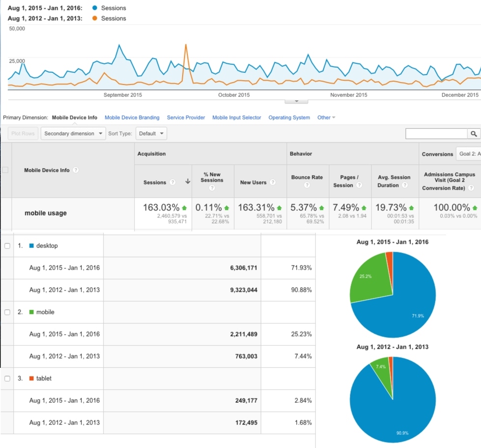Click help icon next to Avg. Session Duration
The image size is (481, 448).
tap(405, 185)
